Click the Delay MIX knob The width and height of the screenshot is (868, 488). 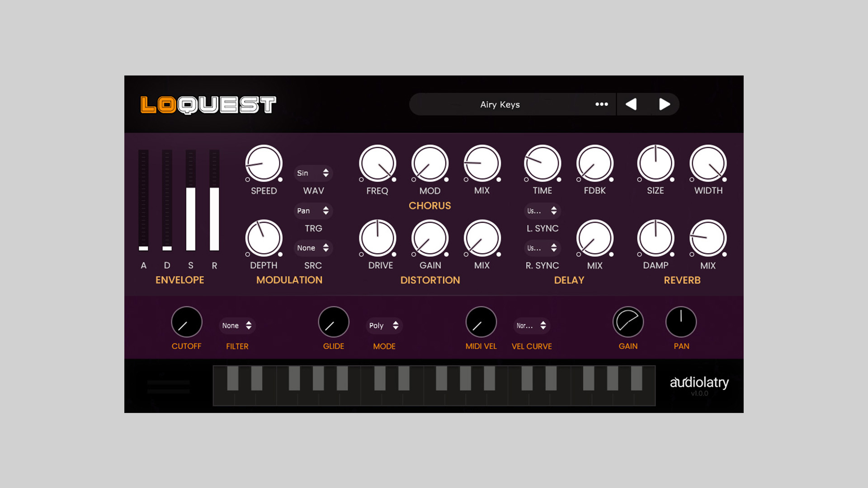(595, 238)
